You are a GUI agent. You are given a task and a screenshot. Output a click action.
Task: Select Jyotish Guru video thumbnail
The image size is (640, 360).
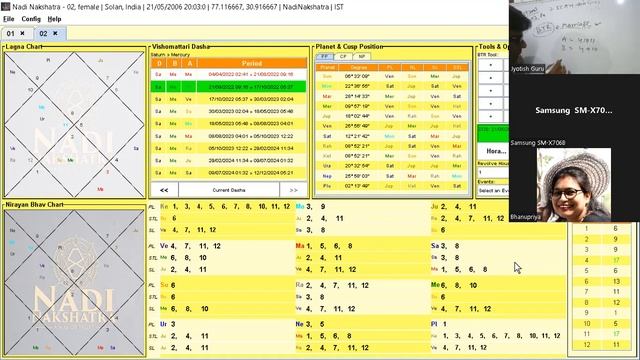(x=574, y=37)
